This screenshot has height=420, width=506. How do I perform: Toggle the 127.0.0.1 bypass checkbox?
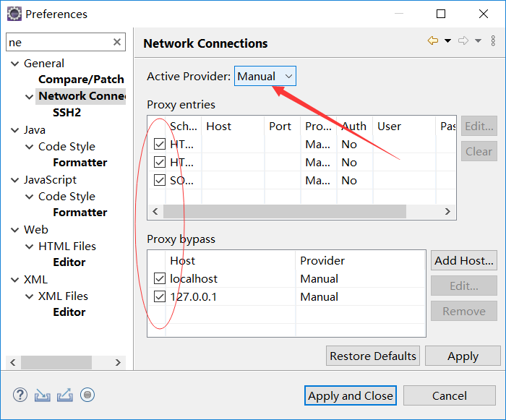[160, 296]
